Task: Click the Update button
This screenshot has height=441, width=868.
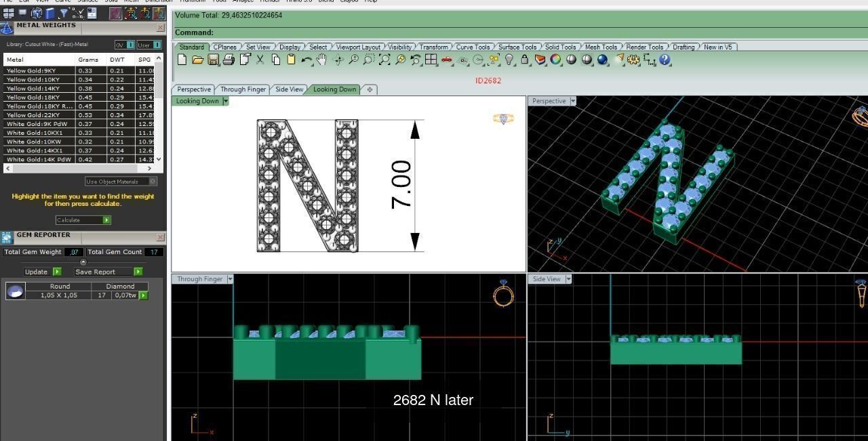Action: (42, 272)
